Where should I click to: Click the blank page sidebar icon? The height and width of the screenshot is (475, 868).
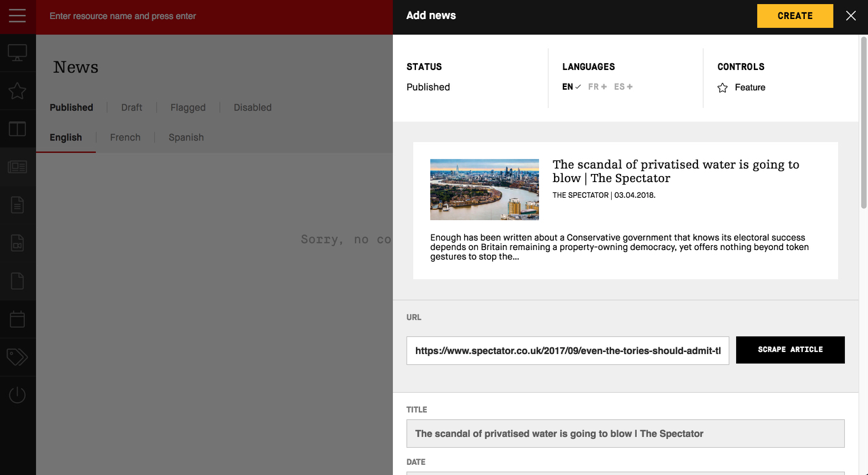[18, 281]
